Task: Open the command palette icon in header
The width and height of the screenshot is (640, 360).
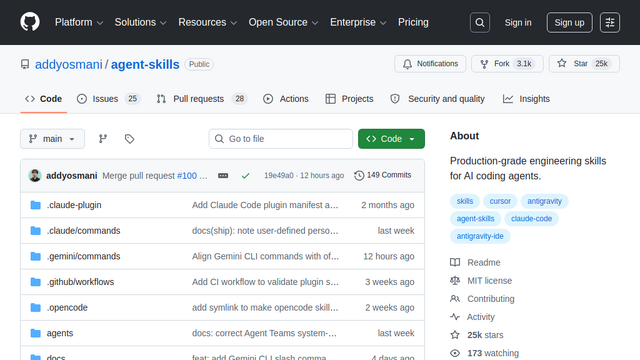Action: [610, 22]
